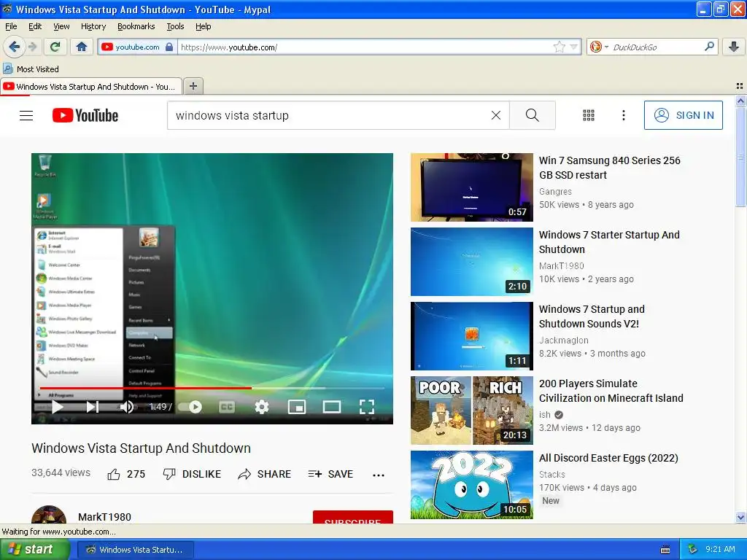
Task: Like the video showing 275 likes
Action: pos(126,474)
